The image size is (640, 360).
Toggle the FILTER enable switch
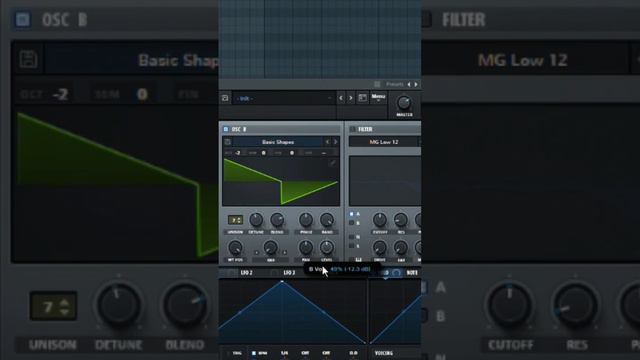(x=352, y=129)
